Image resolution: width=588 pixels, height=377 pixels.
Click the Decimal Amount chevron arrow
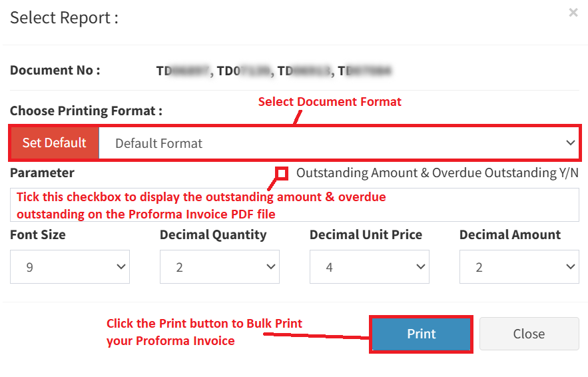[x=571, y=267]
